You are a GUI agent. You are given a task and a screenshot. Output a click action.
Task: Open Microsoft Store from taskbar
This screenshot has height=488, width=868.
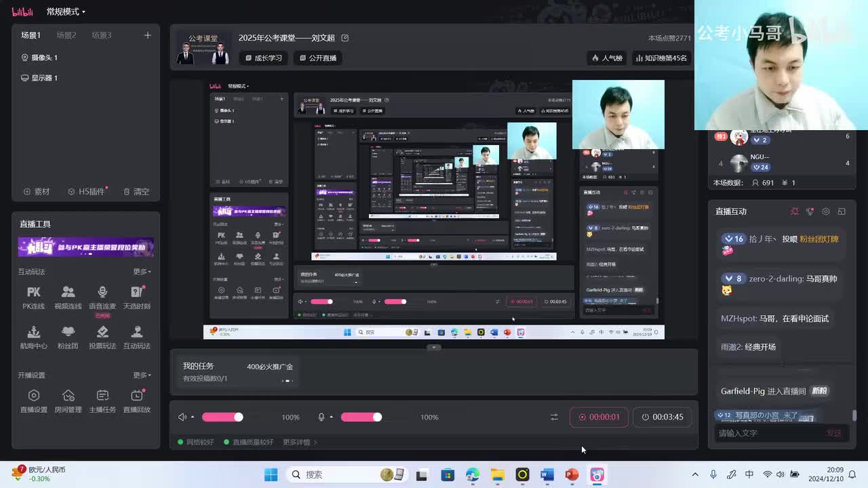pyautogui.click(x=448, y=474)
